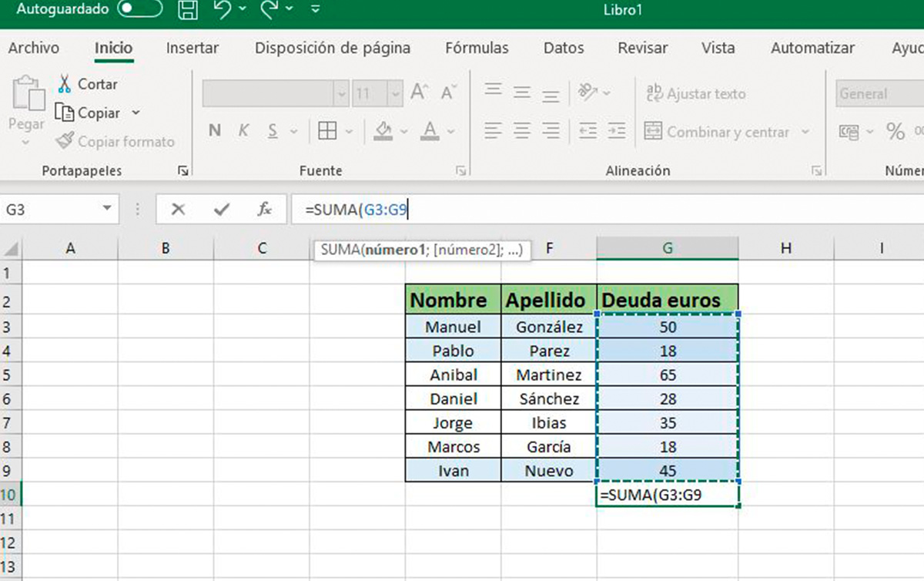Expand the Copiar options arrow
Viewport: 924px width, 581px height.
point(136,113)
